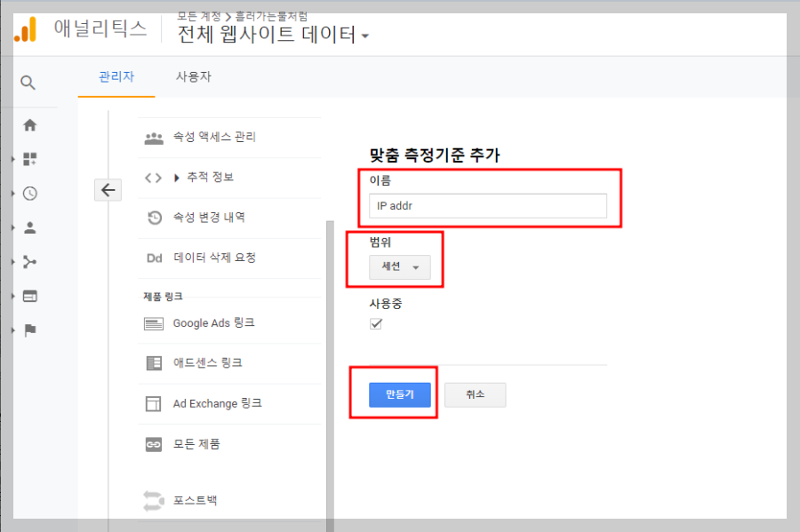Click the Analytics logo icon
800x532 pixels.
[24, 28]
